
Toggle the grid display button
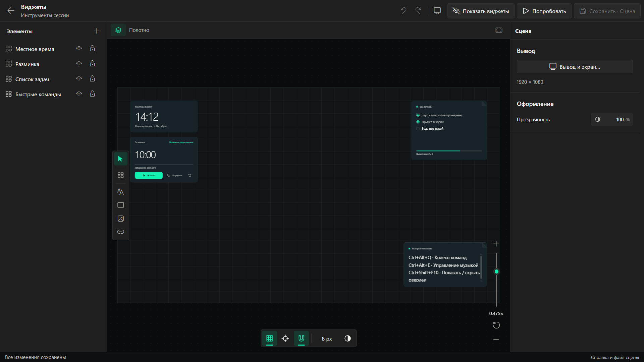[269, 339]
